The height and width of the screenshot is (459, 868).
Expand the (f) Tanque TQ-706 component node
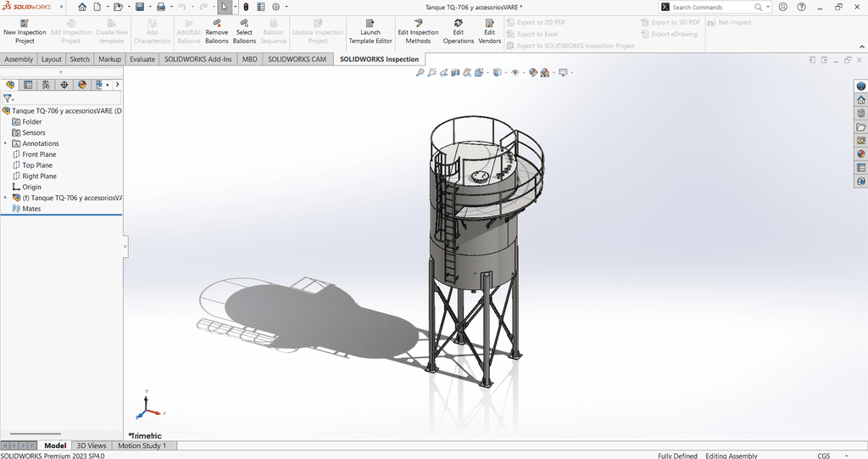[6, 198]
